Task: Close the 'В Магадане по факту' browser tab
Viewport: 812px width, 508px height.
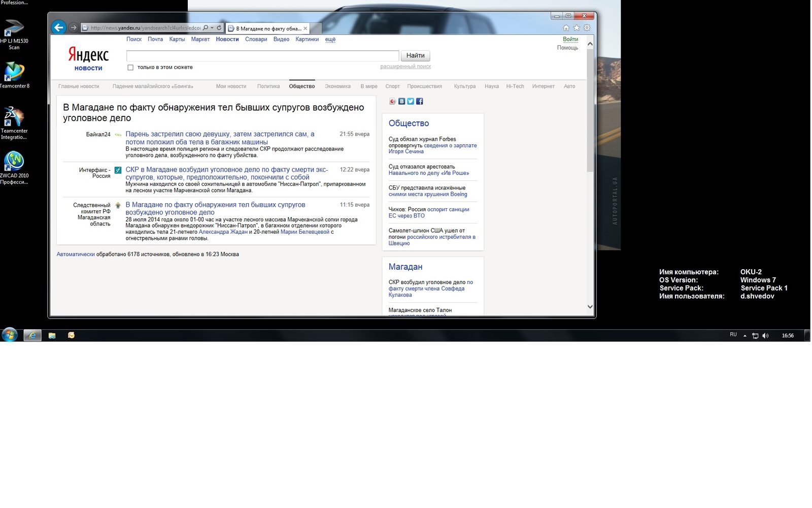Action: point(306,28)
